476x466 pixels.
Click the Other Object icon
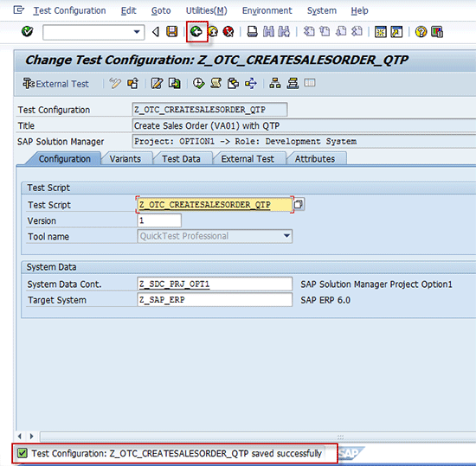tap(133, 83)
